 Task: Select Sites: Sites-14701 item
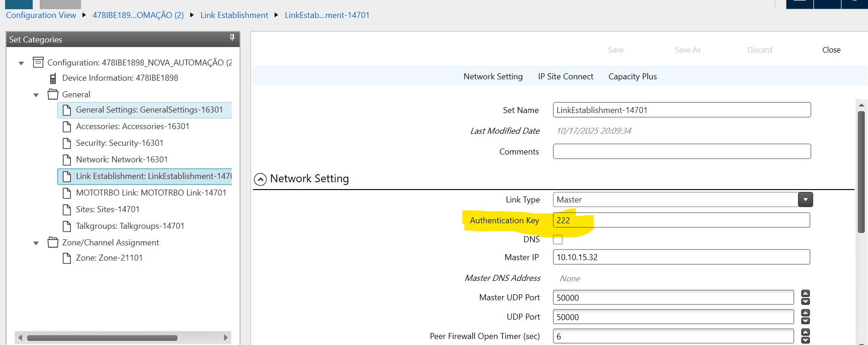coord(107,209)
